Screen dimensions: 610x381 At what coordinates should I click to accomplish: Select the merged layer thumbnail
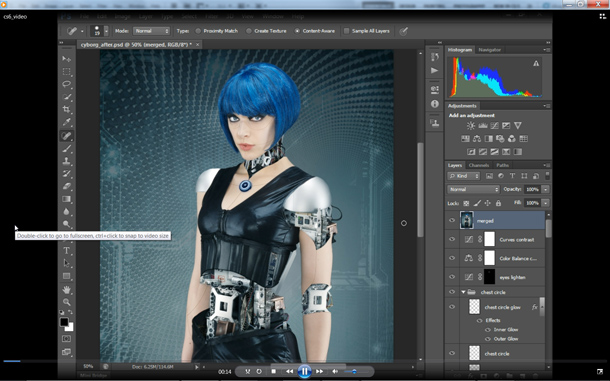coord(466,221)
